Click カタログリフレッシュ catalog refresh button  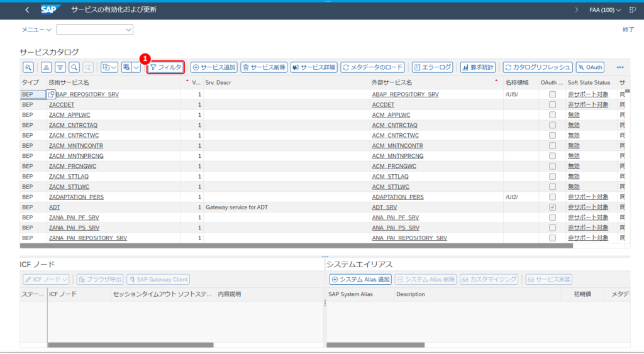[x=538, y=67]
